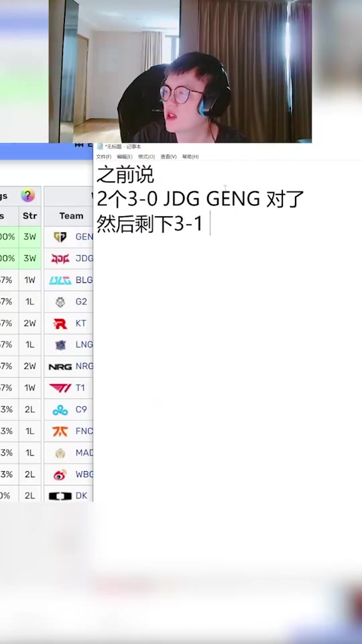
Task: Open the MAD team link
Action: pos(84,453)
